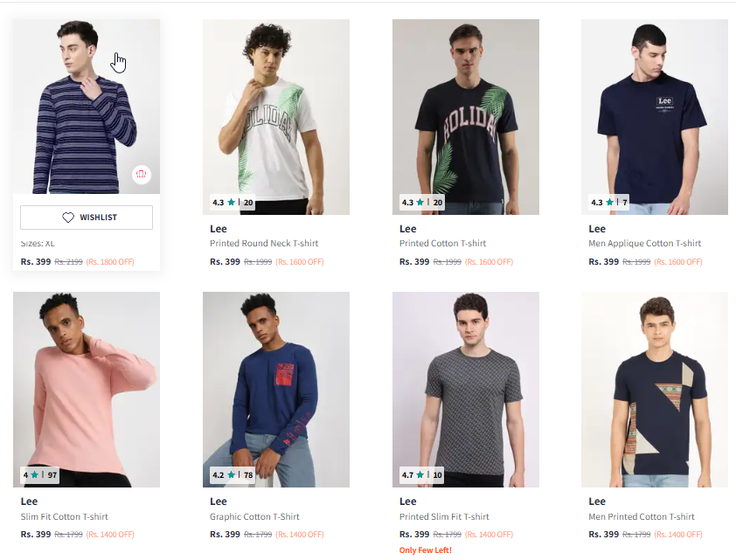Click 'Graphic Cotton T-Shirt' product title

(x=254, y=517)
